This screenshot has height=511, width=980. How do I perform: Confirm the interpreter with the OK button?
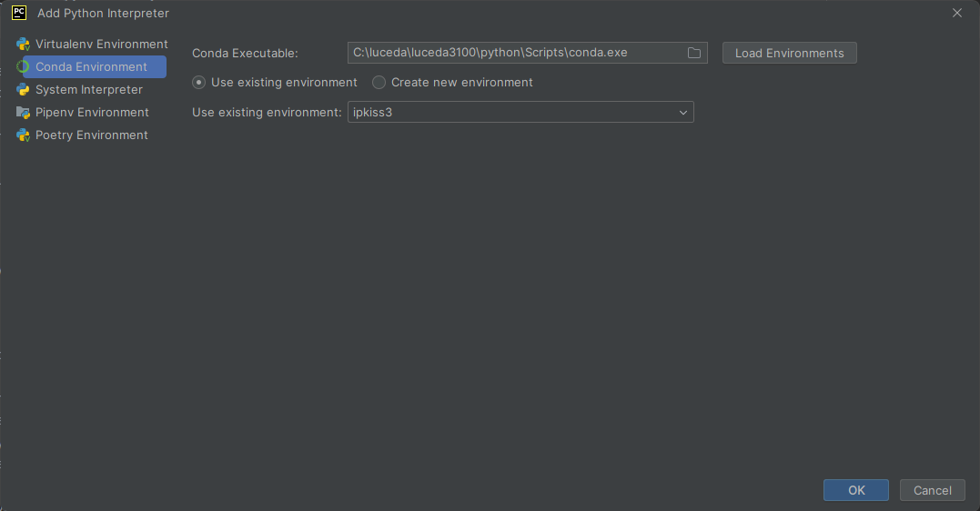(x=855, y=490)
